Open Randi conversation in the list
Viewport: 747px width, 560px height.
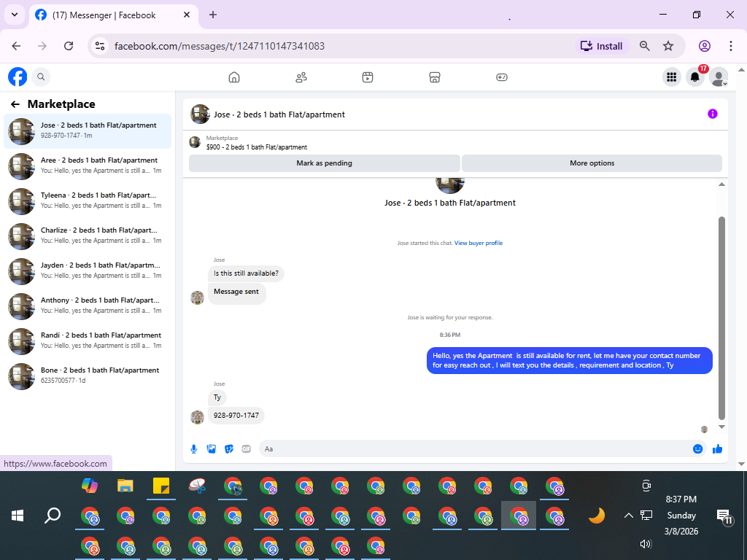[x=88, y=341]
